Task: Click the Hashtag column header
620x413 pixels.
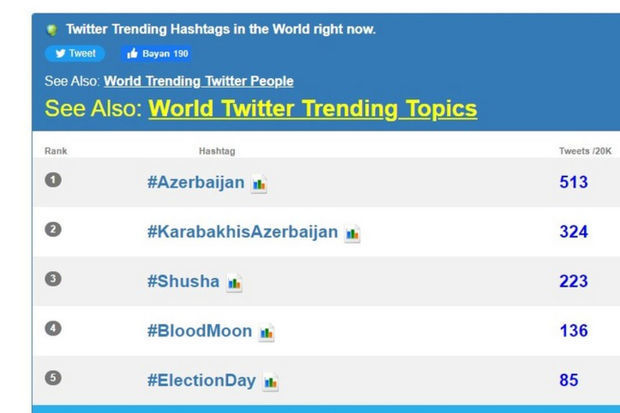Action: 217,151
